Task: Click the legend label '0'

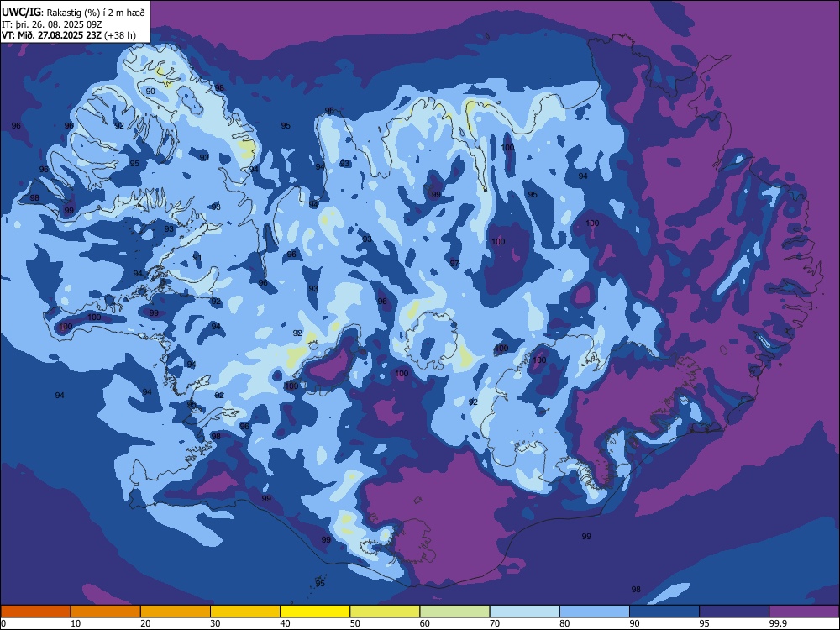Action: pos(3,623)
